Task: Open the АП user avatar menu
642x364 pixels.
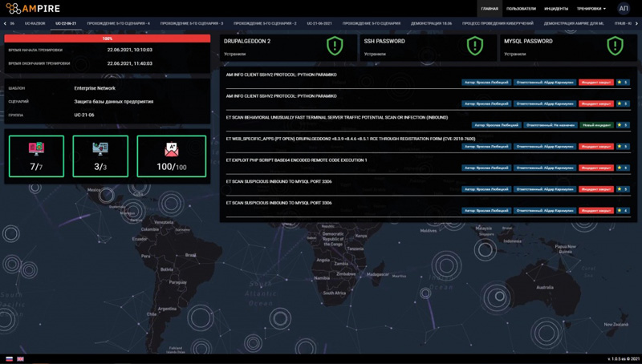Action: [624, 8]
